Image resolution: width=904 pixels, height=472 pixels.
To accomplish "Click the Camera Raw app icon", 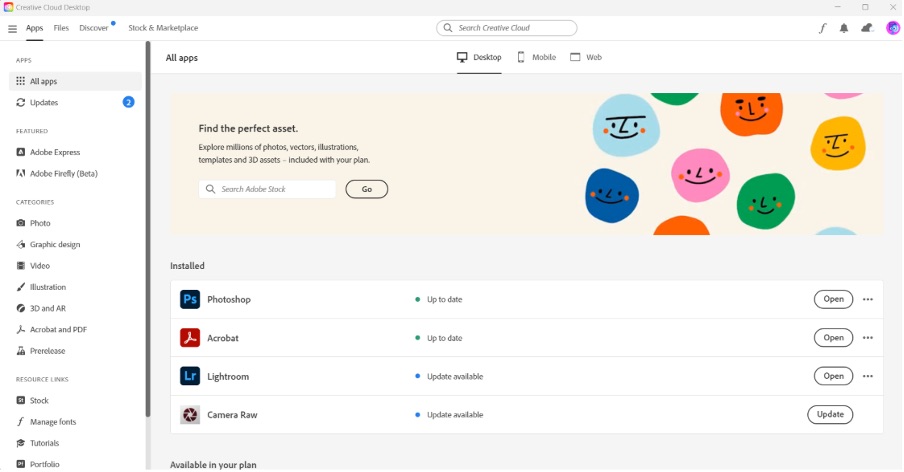I will (190, 414).
